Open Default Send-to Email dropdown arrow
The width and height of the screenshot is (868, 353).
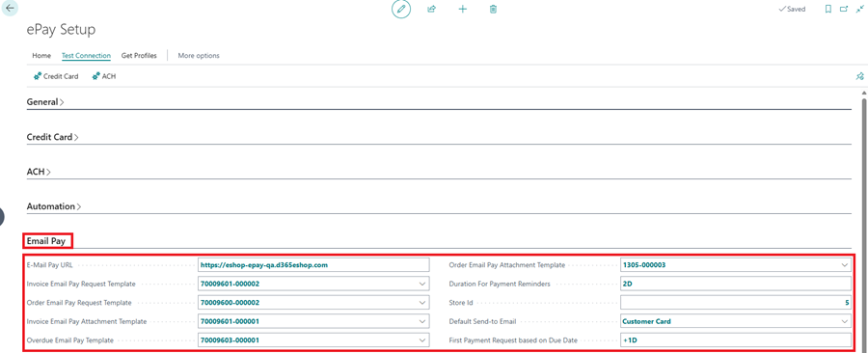tap(844, 321)
